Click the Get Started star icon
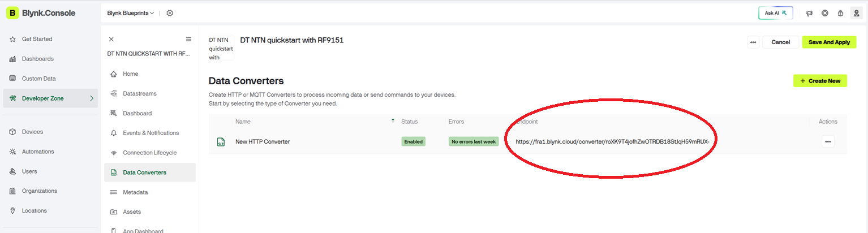Viewport: 868px width, 233px height. pyautogui.click(x=12, y=39)
